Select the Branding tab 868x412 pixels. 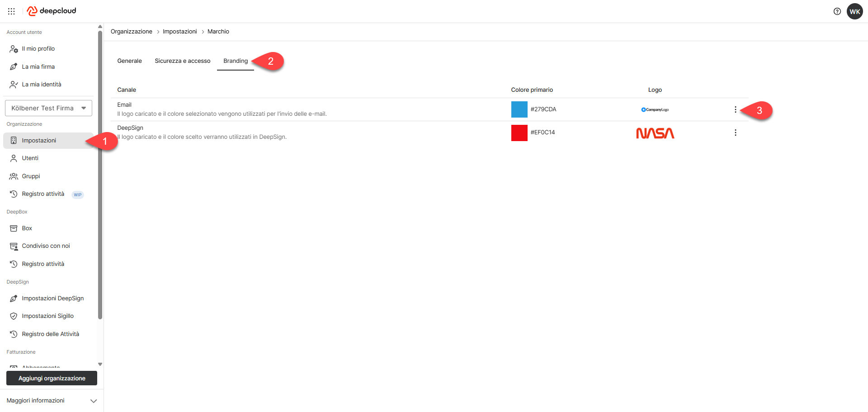click(235, 61)
